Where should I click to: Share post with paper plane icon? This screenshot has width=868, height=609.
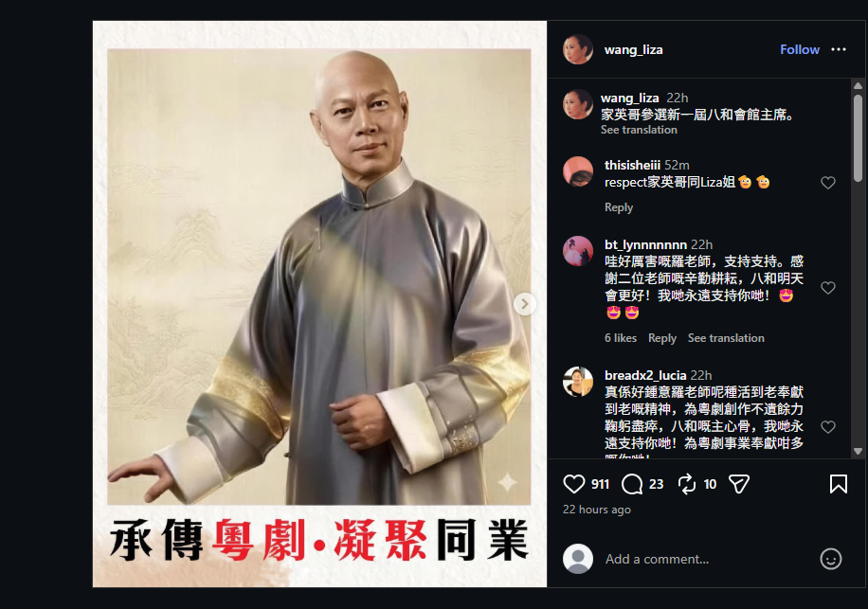[x=739, y=484]
